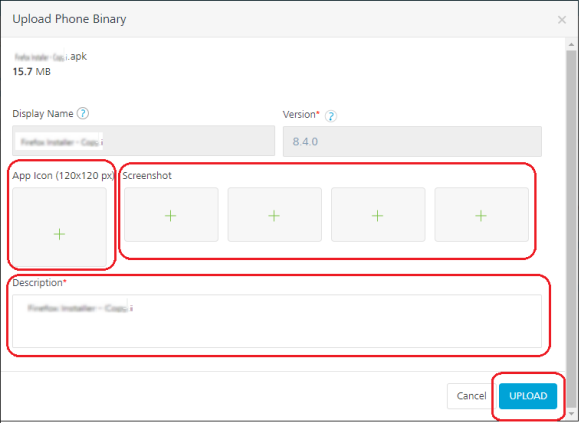
Task: Cancel the binary upload
Action: pos(471,396)
